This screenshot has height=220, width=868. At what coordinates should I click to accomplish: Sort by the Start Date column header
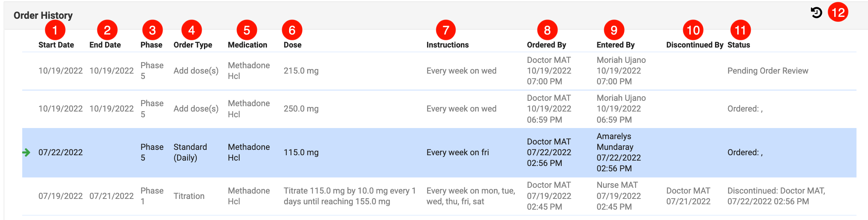tap(56, 45)
